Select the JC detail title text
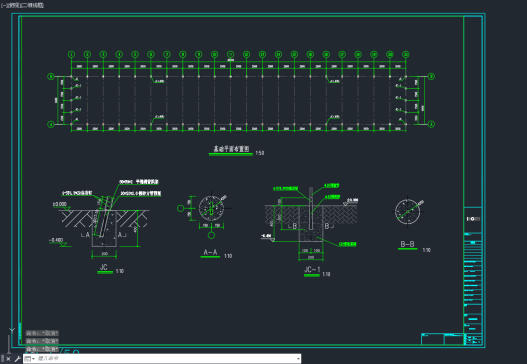This screenshot has height=364, width=527. pyautogui.click(x=104, y=267)
